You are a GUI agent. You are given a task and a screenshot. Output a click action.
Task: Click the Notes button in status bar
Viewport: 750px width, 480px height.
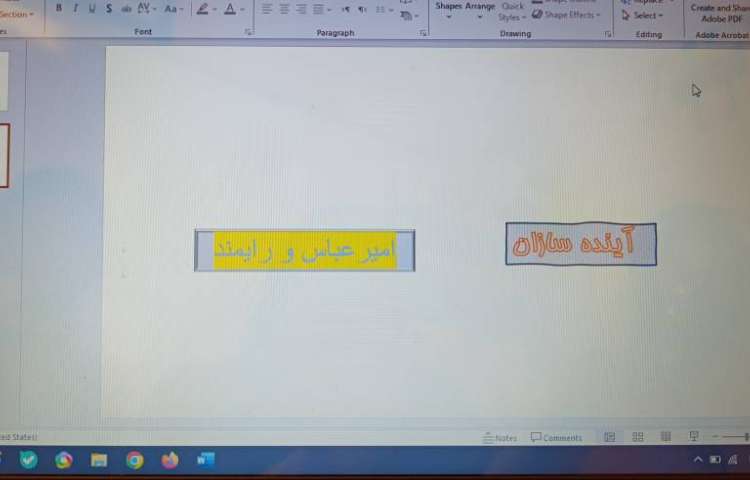coord(500,438)
